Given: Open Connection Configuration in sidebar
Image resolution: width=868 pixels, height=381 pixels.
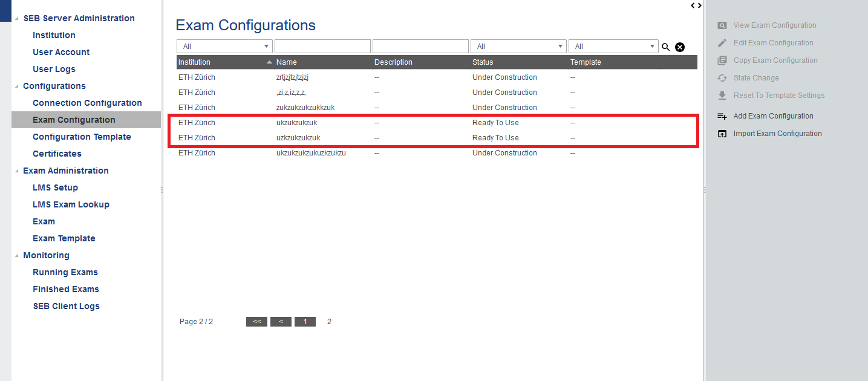Looking at the screenshot, I should (87, 103).
